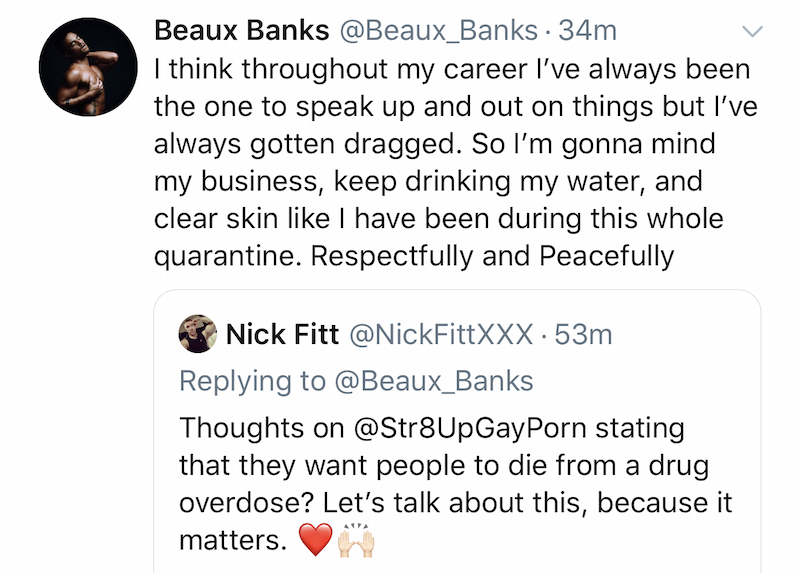Open the @NickFittXXX handle

coord(440,334)
